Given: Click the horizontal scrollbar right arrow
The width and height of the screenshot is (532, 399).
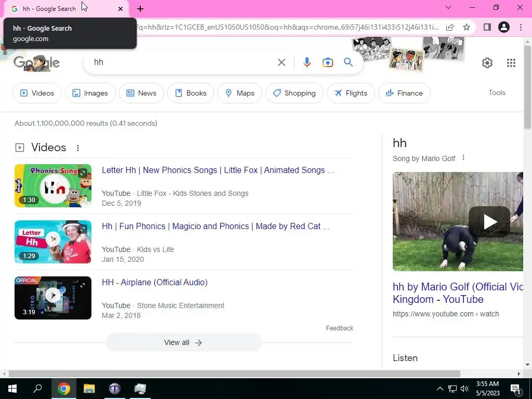Looking at the screenshot, I should click(519, 374).
